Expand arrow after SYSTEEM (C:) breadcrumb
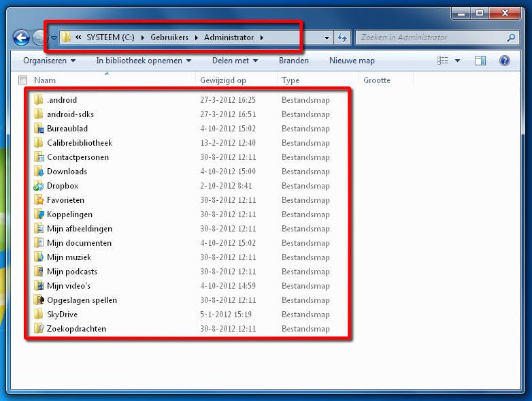Screen dimensions: 532x401 point(142,37)
